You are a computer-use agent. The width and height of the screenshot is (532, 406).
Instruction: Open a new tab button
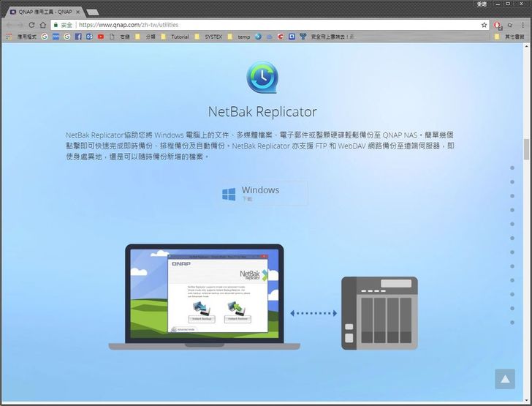[92, 12]
